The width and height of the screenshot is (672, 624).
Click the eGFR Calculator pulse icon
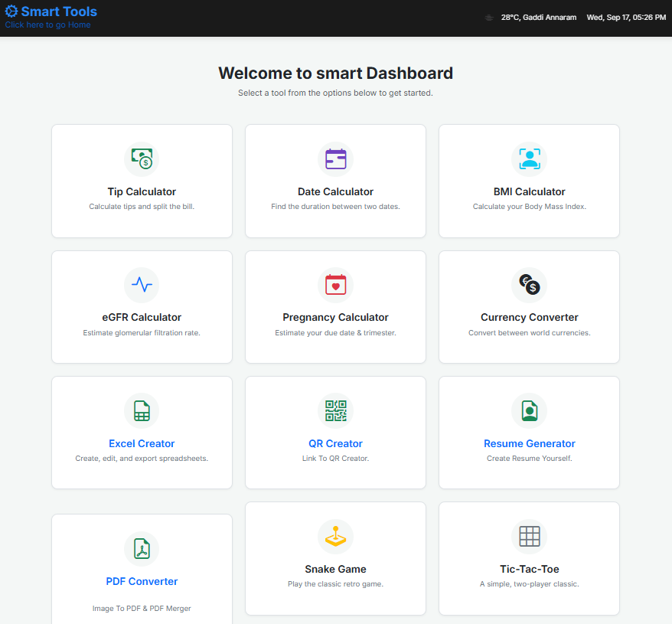coord(142,284)
